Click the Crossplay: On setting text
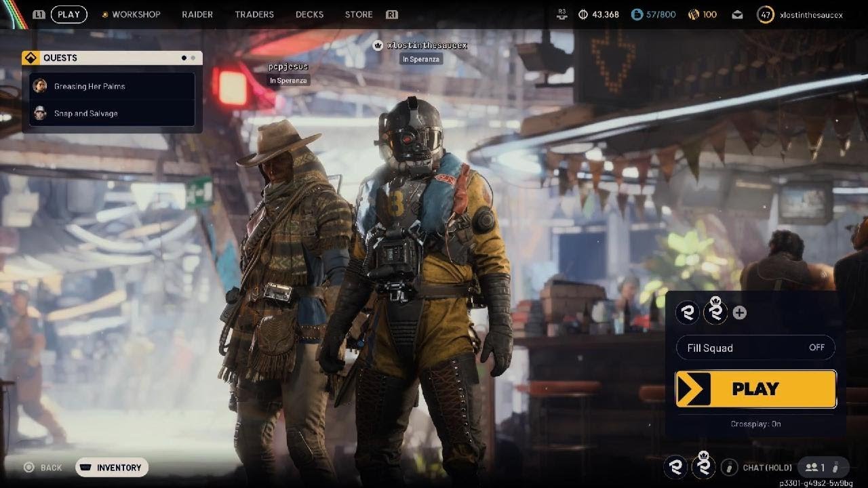The height and width of the screenshot is (488, 868). point(755,424)
